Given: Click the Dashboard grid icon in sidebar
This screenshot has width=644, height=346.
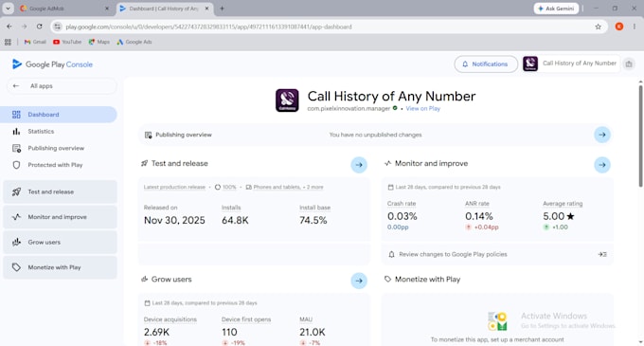Looking at the screenshot, I should (16, 115).
